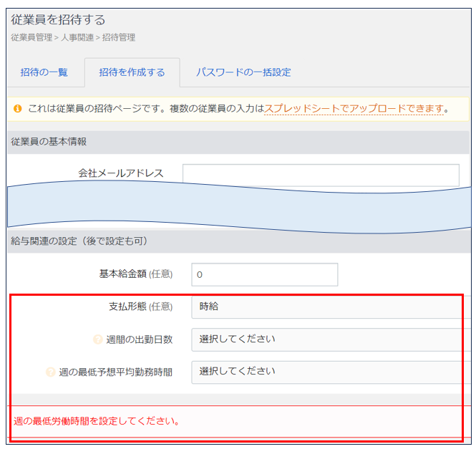Click 従業員管理 in the breadcrumb
This screenshot has width=476, height=449.
tap(31, 37)
